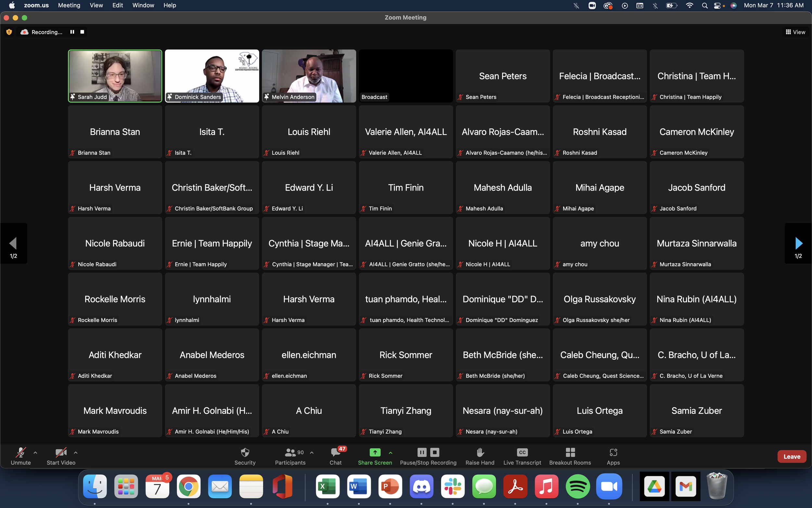Expand video options arrow beside Start Video
812x508 pixels.
[76, 452]
